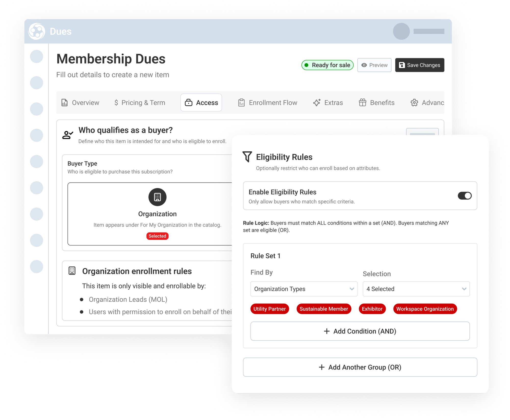Click the Dues title in header
Image resolution: width=510 pixels, height=420 pixels.
tap(61, 31)
